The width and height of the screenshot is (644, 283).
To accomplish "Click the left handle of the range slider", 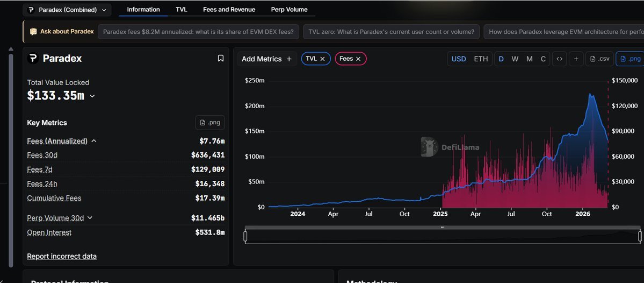I will click(x=245, y=236).
